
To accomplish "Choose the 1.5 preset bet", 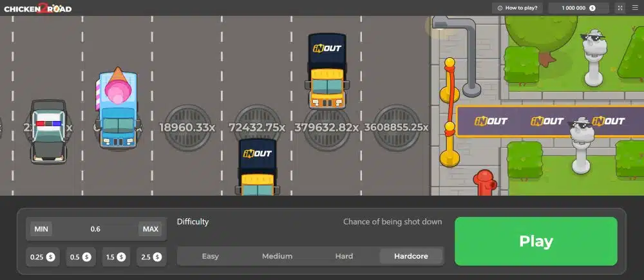I will tap(116, 257).
